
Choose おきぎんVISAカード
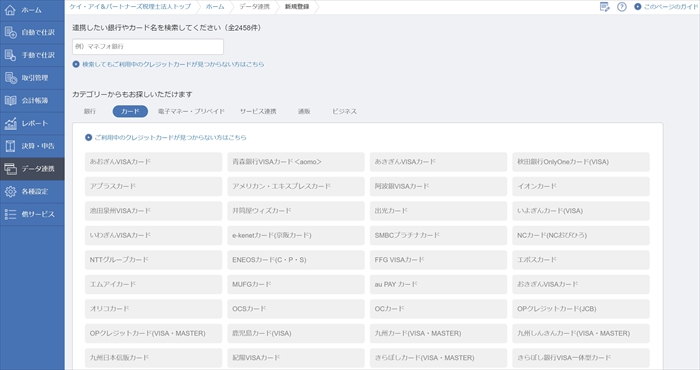point(581,284)
